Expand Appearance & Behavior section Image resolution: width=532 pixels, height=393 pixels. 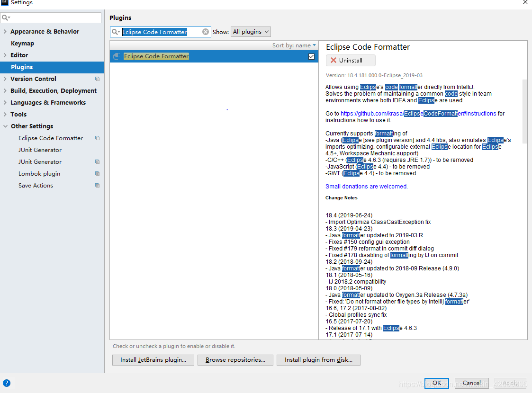tap(5, 32)
